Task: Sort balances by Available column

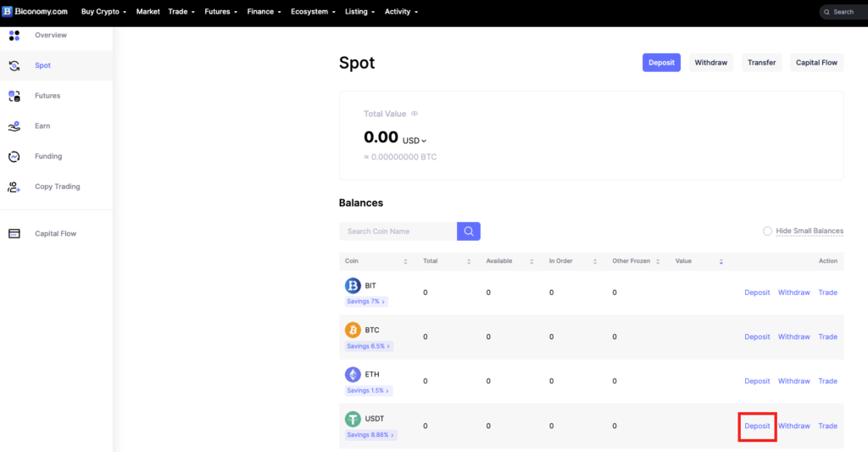Action: coord(531,261)
